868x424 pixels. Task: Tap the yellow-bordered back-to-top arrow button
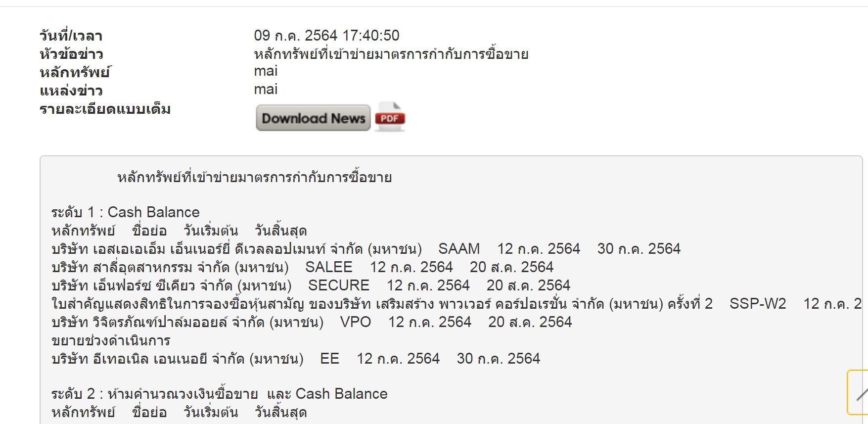(x=858, y=392)
